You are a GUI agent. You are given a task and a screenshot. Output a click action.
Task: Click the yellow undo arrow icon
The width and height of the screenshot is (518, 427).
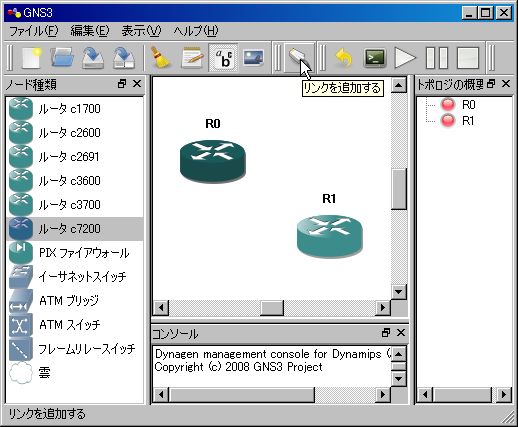pos(344,58)
